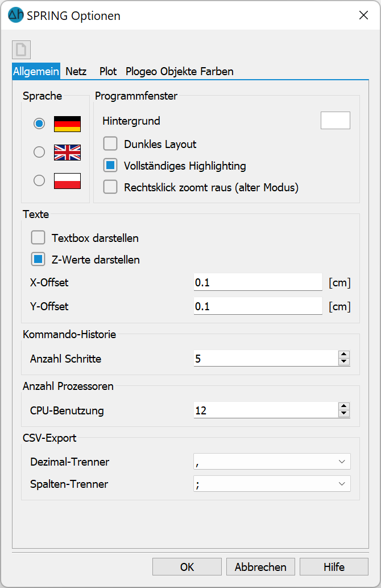
Task: Click the British flag icon
Action: tap(68, 152)
